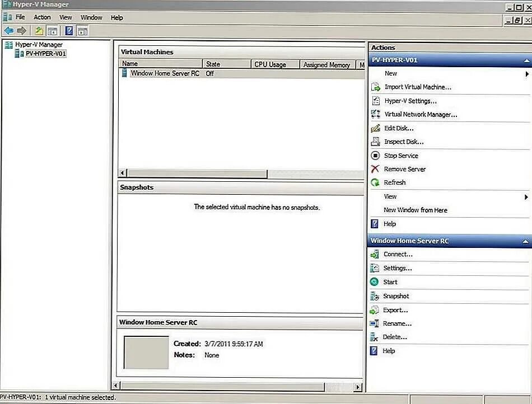
Task: Click the Virtual Machines list horizontal scrollbar thumb
Action: tap(197, 173)
